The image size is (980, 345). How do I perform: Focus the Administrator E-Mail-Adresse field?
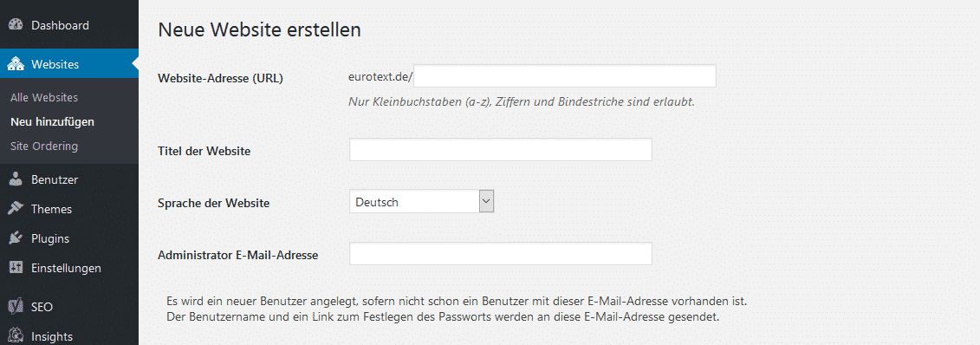click(501, 254)
